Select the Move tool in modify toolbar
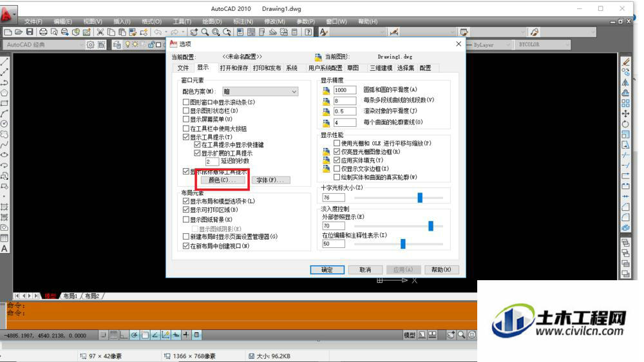This screenshot has width=644, height=362. tap(625, 113)
